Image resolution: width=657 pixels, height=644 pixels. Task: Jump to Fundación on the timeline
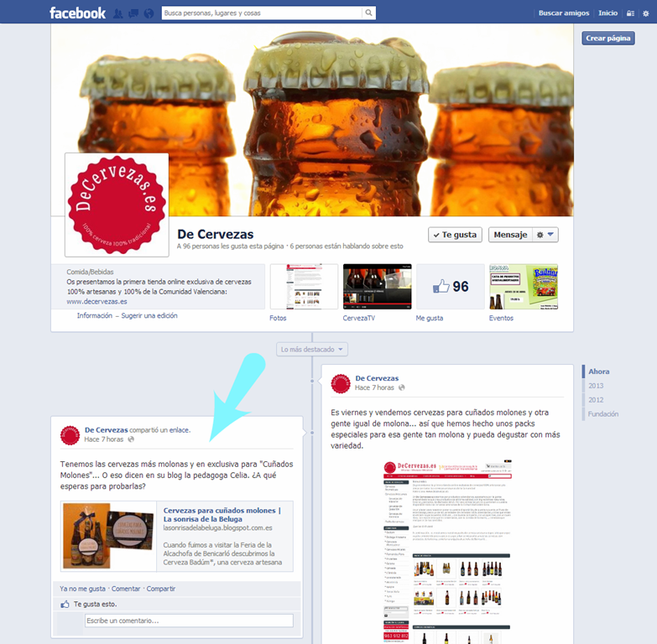tap(603, 414)
